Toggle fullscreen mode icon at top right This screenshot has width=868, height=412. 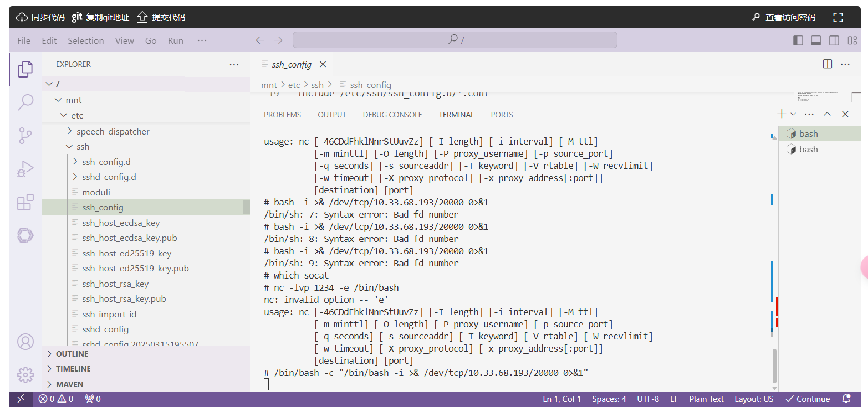(x=838, y=18)
